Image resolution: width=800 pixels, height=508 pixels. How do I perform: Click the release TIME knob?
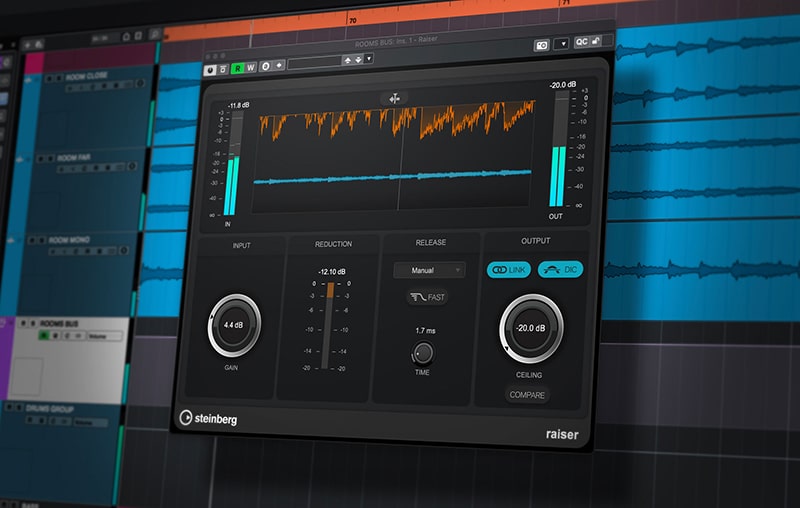pos(423,353)
